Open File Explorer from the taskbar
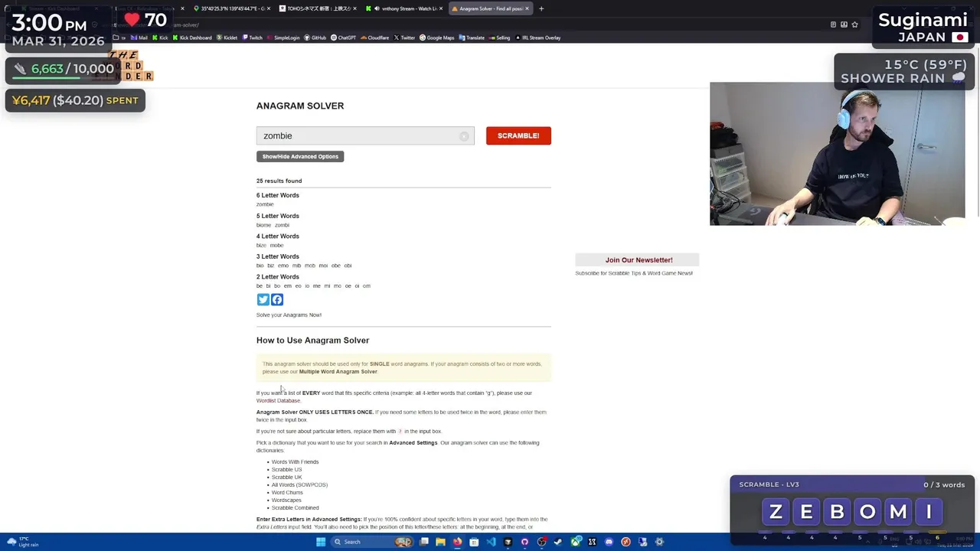The image size is (980, 551). click(440, 542)
